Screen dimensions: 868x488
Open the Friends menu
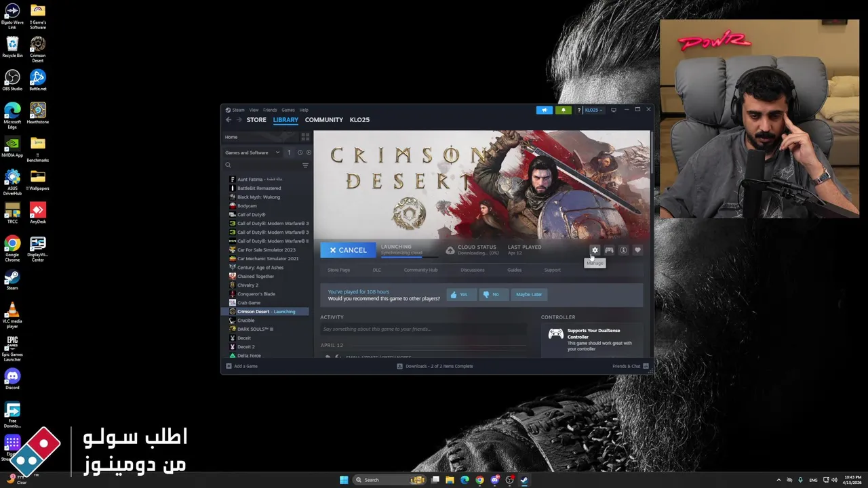(270, 110)
